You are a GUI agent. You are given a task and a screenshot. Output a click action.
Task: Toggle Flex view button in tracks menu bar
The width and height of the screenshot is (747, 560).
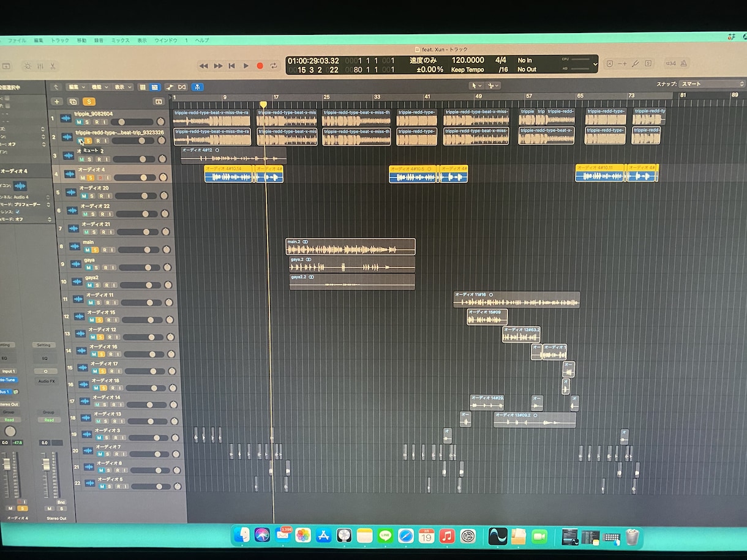[182, 87]
